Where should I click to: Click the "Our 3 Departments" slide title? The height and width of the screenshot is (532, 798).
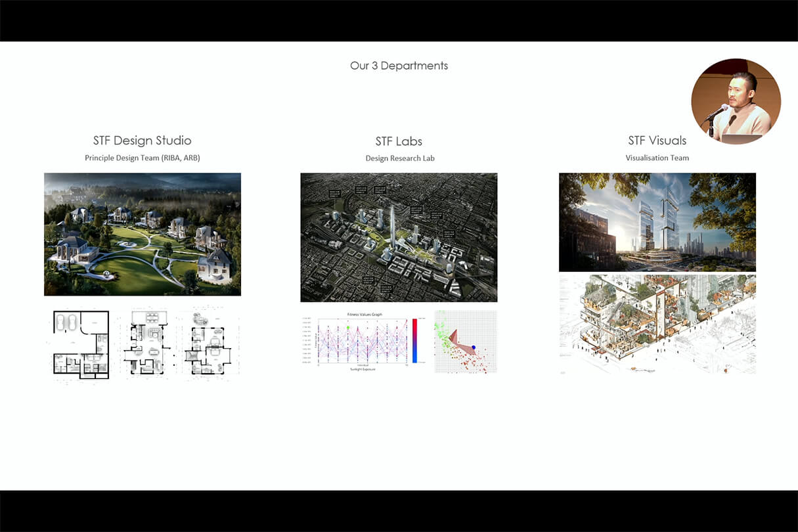[x=399, y=66]
